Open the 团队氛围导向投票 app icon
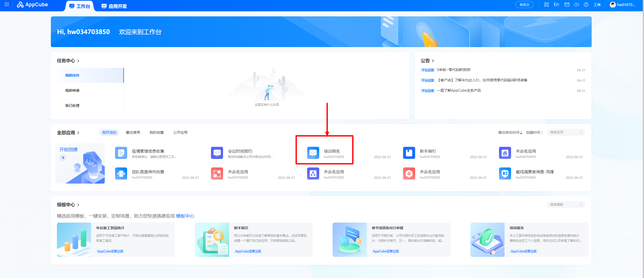The width and height of the screenshot is (644, 278). click(121, 173)
